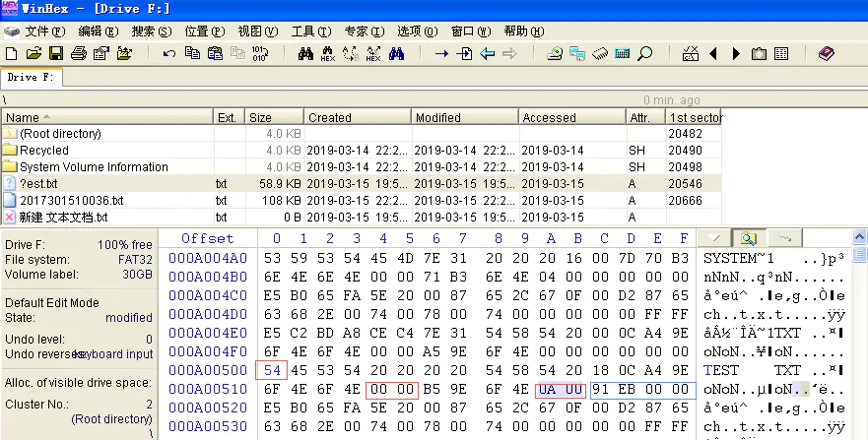Click the Offset column header in hex view

click(x=208, y=239)
